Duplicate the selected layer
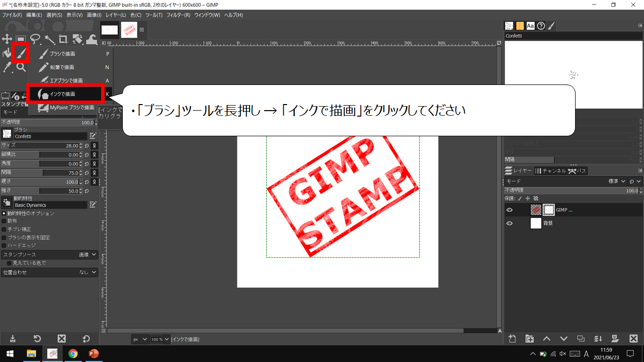 click(x=581, y=339)
